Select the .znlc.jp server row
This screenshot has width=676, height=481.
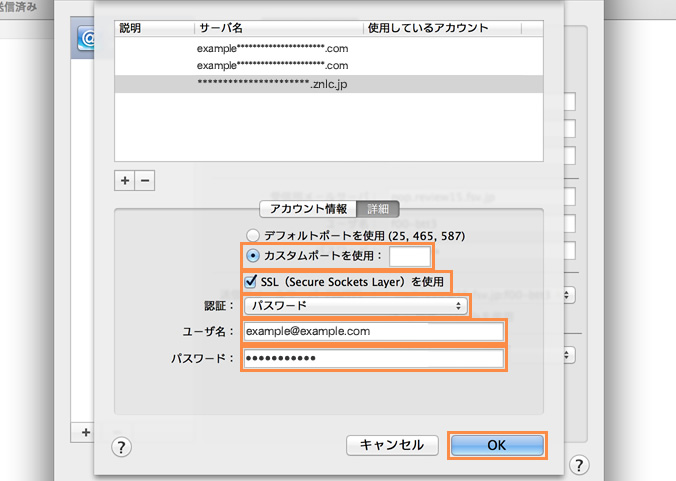tap(329, 84)
